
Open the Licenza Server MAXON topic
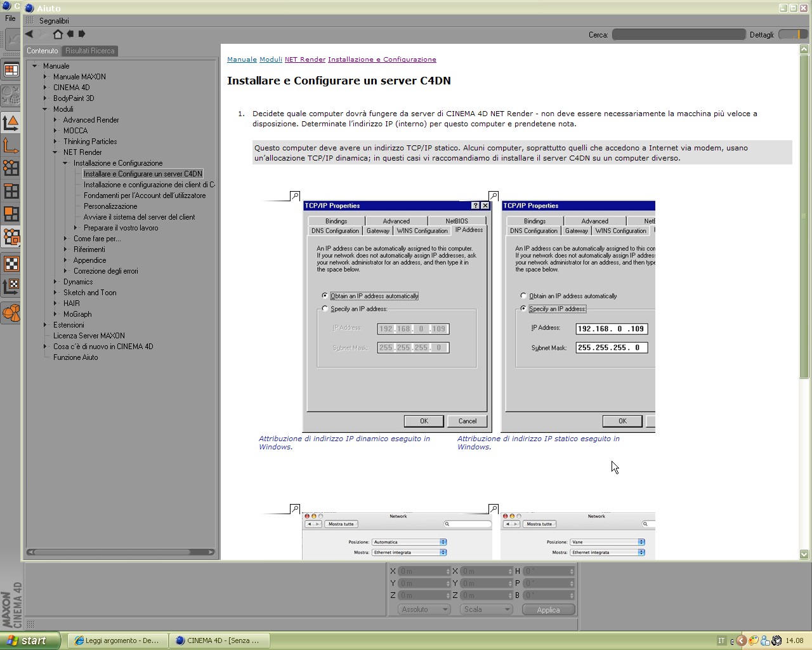89,336
